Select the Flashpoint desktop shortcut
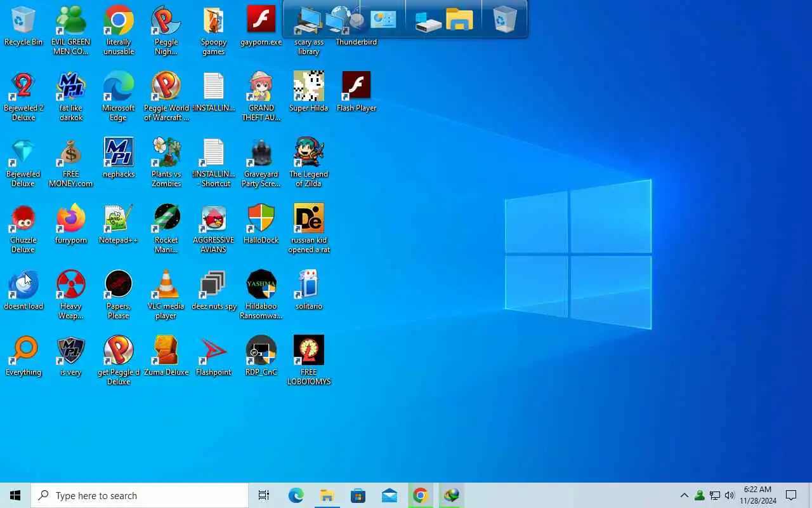This screenshot has height=508, width=812. [x=214, y=356]
